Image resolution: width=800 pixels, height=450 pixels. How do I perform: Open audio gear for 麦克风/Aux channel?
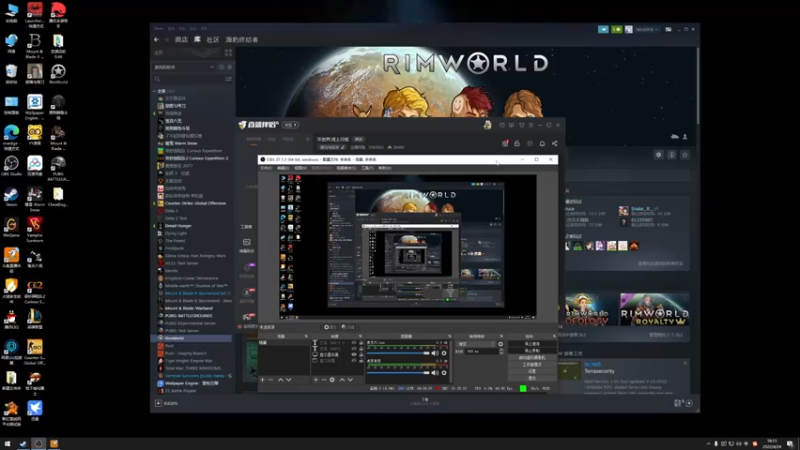tap(444, 353)
